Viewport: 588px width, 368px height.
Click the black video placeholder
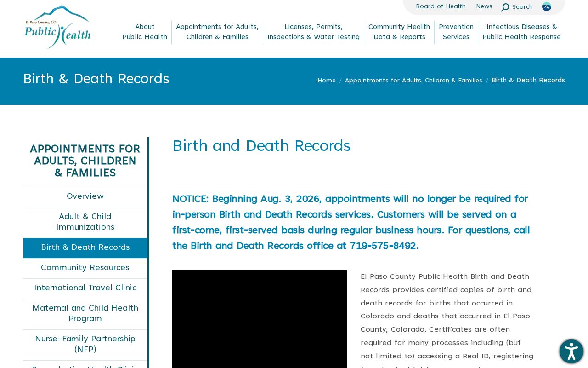[x=260, y=319]
